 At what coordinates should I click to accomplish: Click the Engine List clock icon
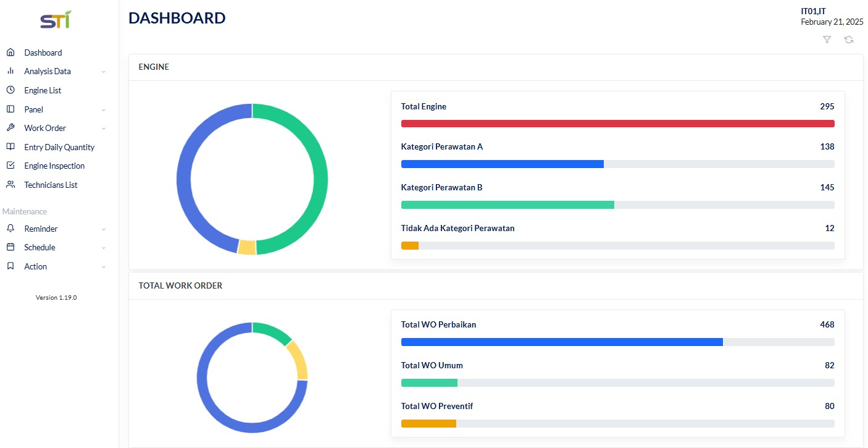10,90
